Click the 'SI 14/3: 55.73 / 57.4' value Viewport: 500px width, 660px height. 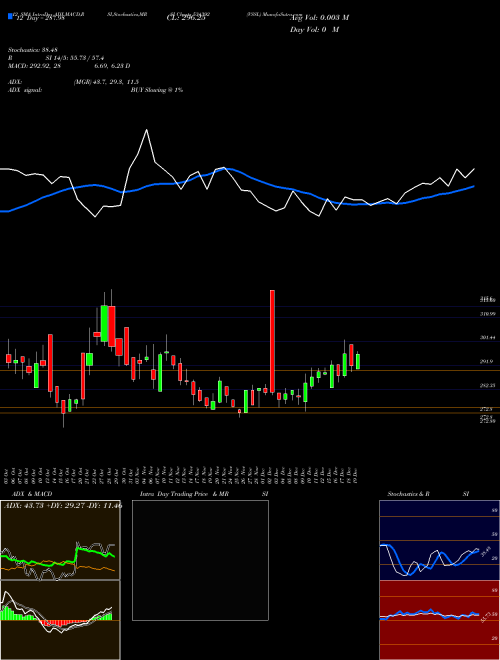tap(75, 58)
